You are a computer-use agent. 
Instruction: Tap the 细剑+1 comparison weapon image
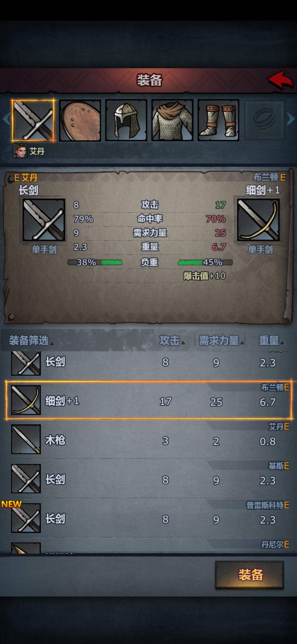tap(258, 220)
